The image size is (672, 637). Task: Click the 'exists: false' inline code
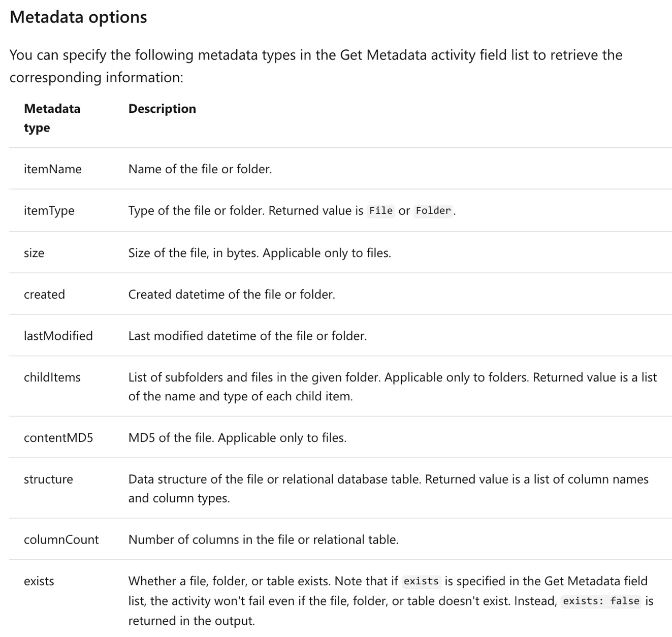pos(601,601)
